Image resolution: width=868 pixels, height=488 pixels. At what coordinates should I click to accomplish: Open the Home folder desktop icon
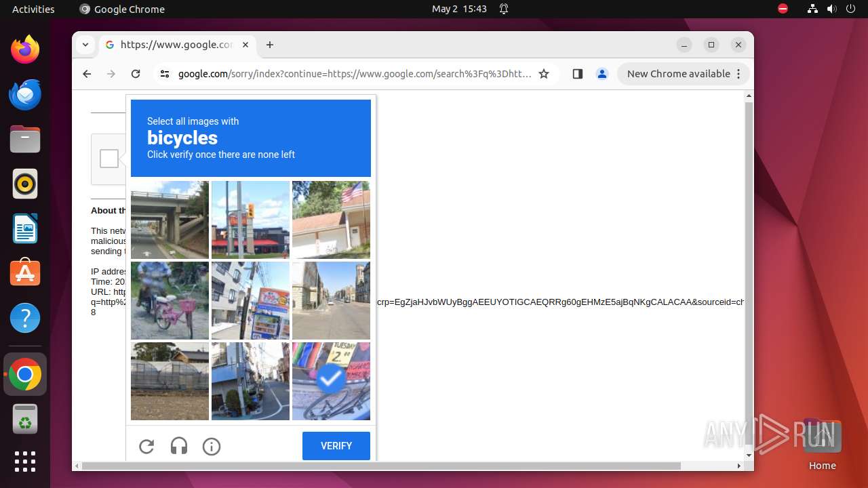pos(822,445)
